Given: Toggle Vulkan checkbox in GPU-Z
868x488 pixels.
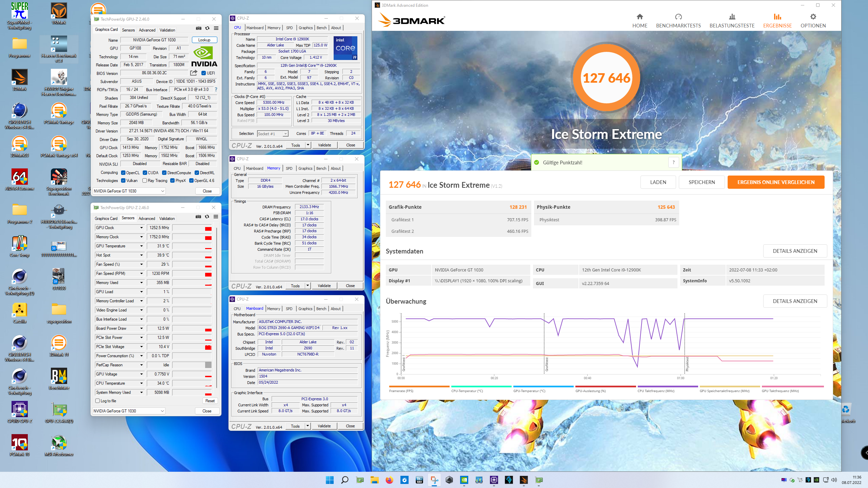Looking at the screenshot, I should 123,181.
